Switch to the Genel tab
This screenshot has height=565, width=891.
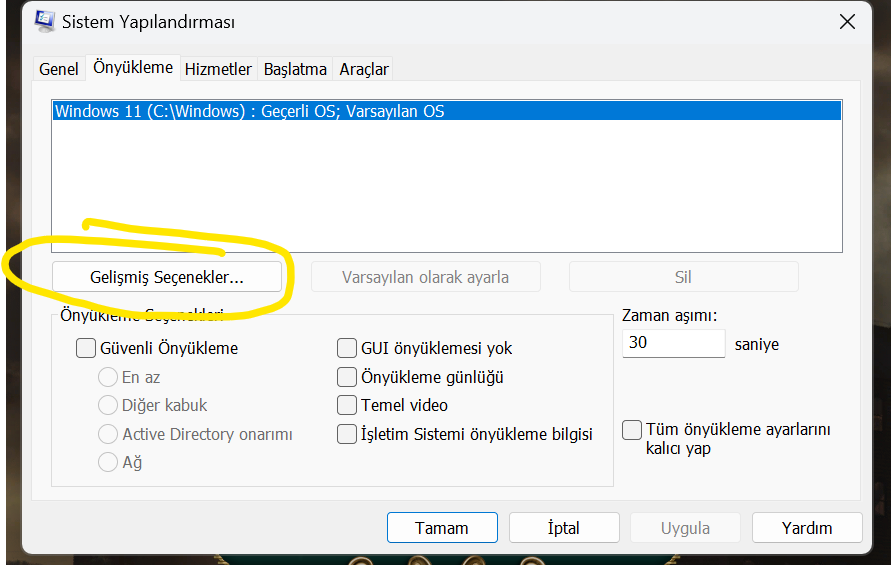coord(59,69)
